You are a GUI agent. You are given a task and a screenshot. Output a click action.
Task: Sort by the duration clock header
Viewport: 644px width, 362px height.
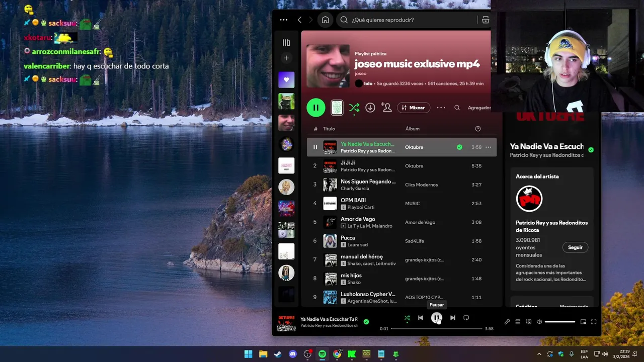point(478,129)
